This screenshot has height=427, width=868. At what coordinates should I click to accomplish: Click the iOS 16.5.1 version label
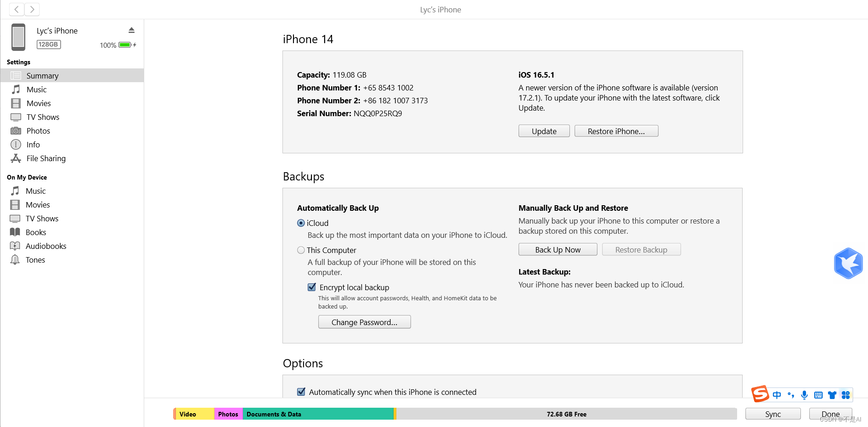[536, 75]
